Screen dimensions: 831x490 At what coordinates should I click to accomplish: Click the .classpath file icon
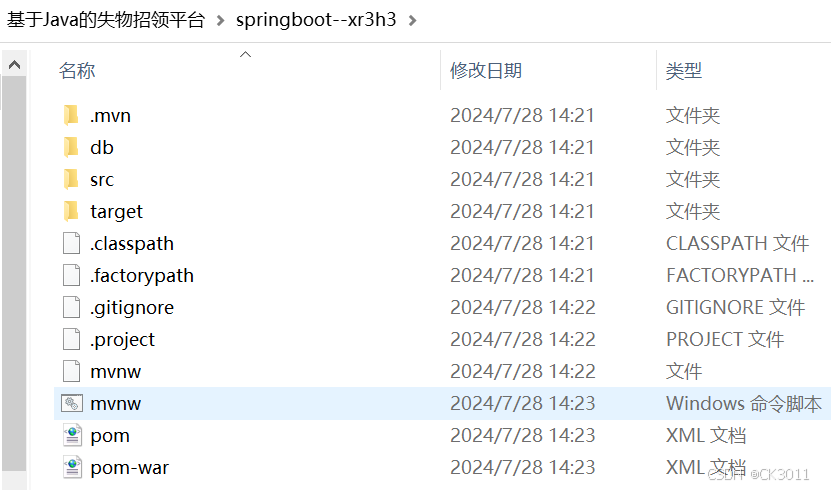coord(71,243)
